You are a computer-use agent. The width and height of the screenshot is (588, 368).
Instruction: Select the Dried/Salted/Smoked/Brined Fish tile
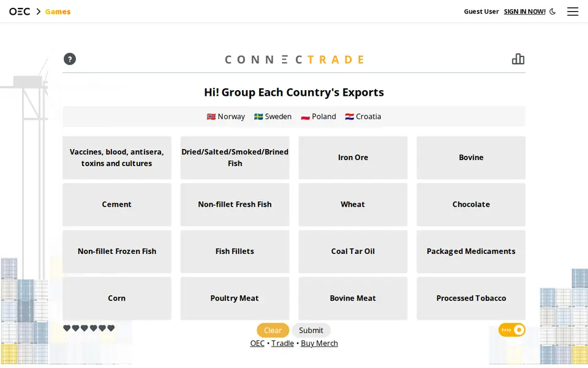click(x=235, y=158)
